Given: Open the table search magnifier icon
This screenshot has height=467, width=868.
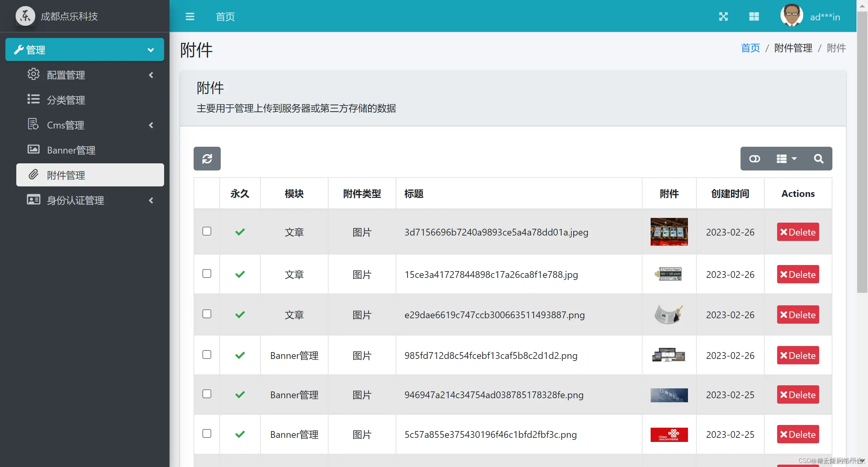Looking at the screenshot, I should tap(818, 159).
